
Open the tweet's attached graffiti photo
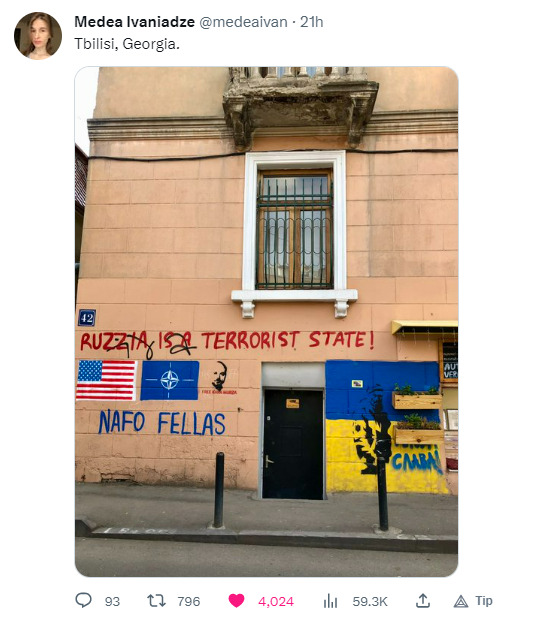click(x=266, y=321)
